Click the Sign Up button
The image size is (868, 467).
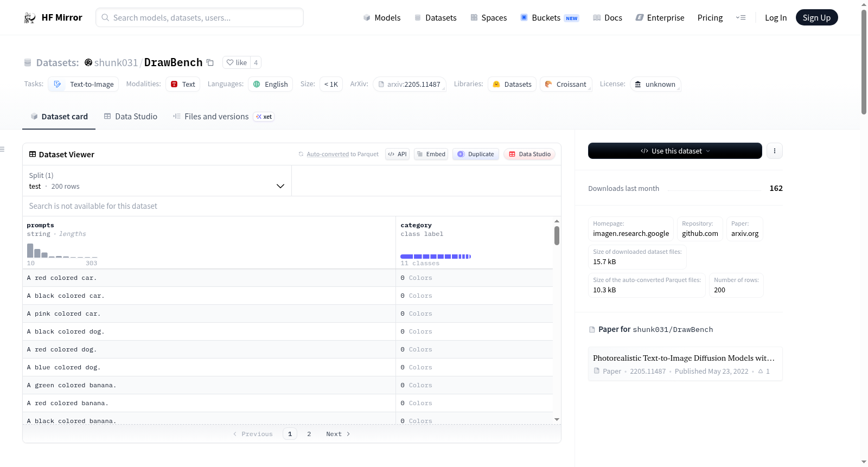point(816,17)
